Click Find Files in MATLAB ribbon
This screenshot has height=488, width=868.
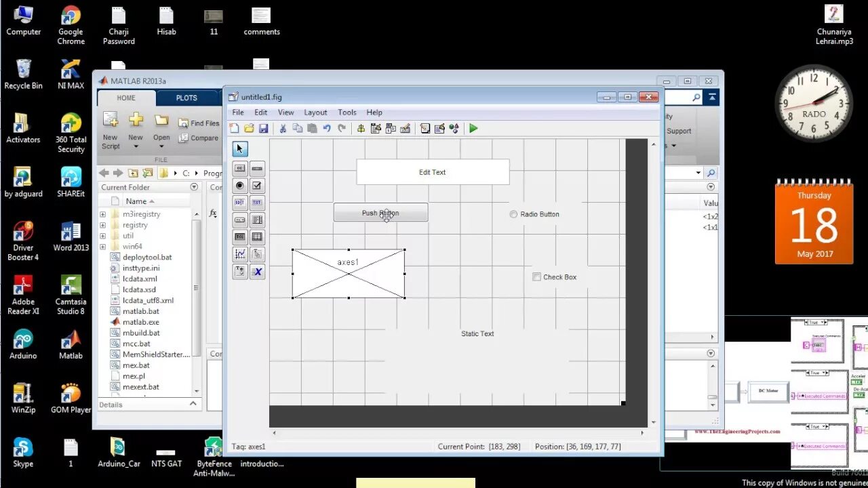(199, 123)
